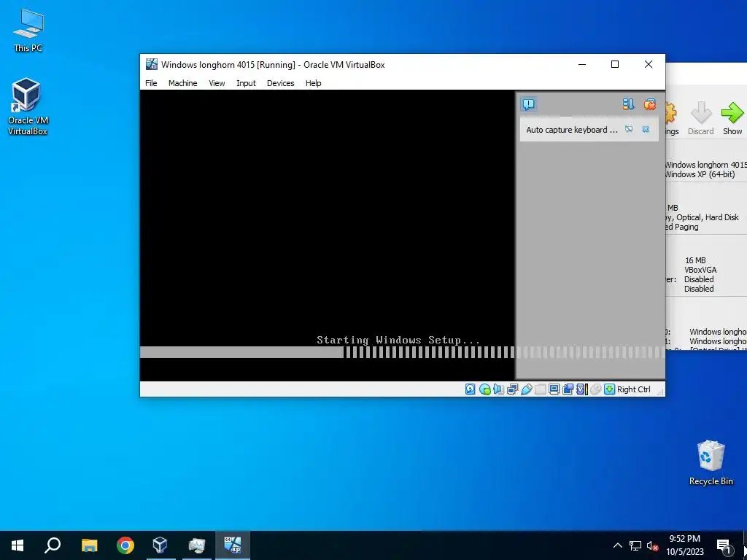
Task: Click the running XP VM taskbar button
Action: (x=233, y=545)
